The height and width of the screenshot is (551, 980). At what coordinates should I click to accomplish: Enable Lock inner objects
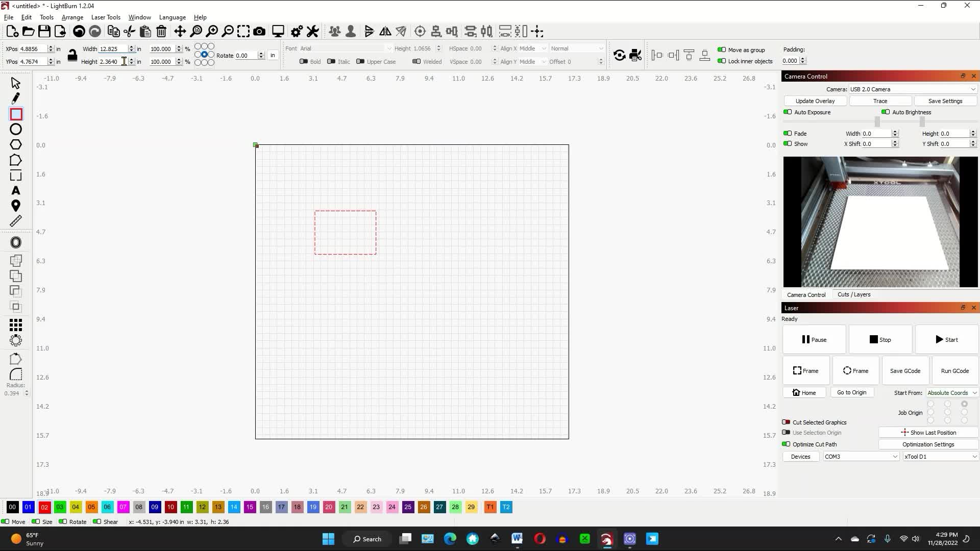pyautogui.click(x=722, y=61)
